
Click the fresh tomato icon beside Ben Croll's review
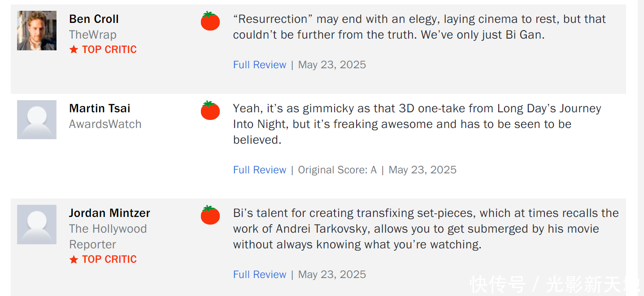[x=210, y=21]
